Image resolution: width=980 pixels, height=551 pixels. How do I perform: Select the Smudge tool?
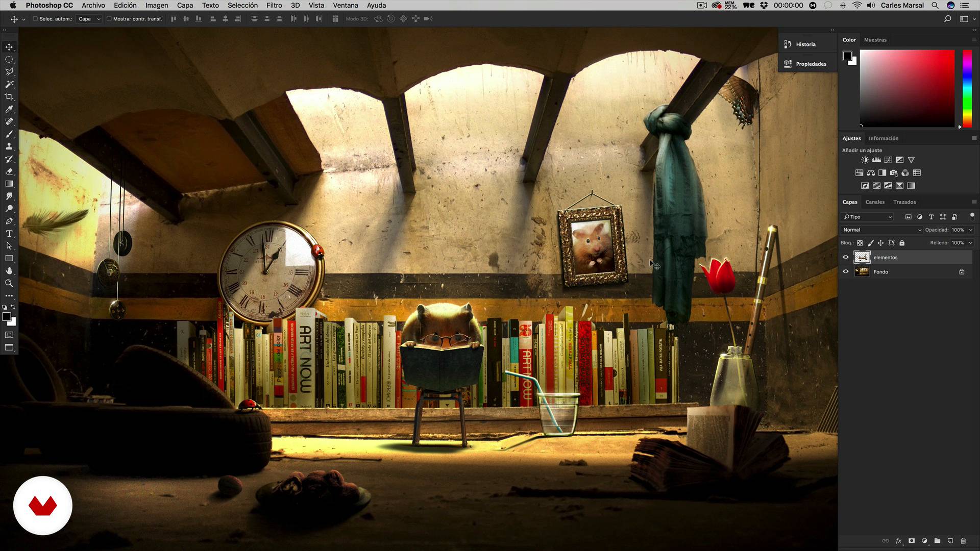coord(9,196)
